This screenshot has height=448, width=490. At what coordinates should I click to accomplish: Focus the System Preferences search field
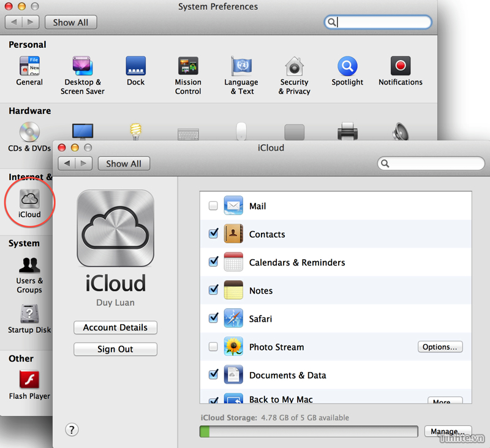[x=378, y=22]
